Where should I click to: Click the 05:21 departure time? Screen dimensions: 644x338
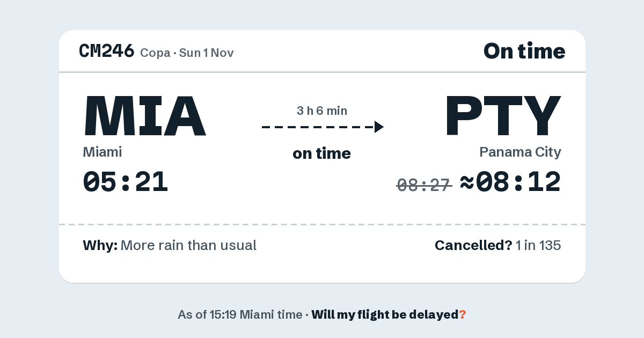[126, 181]
